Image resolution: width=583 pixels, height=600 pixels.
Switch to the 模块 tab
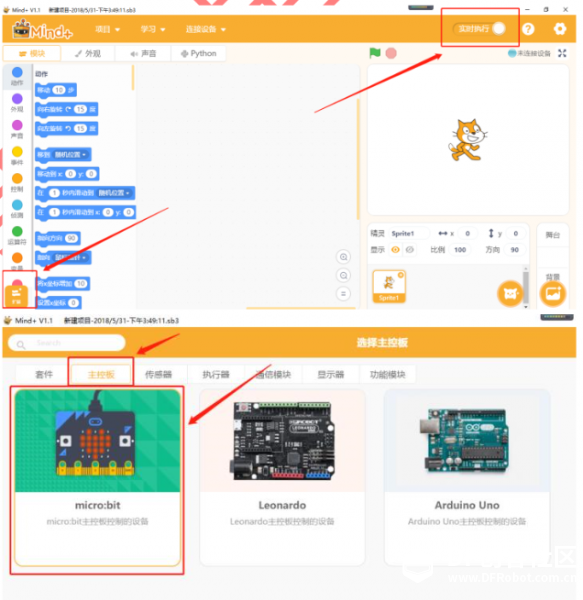coord(32,54)
